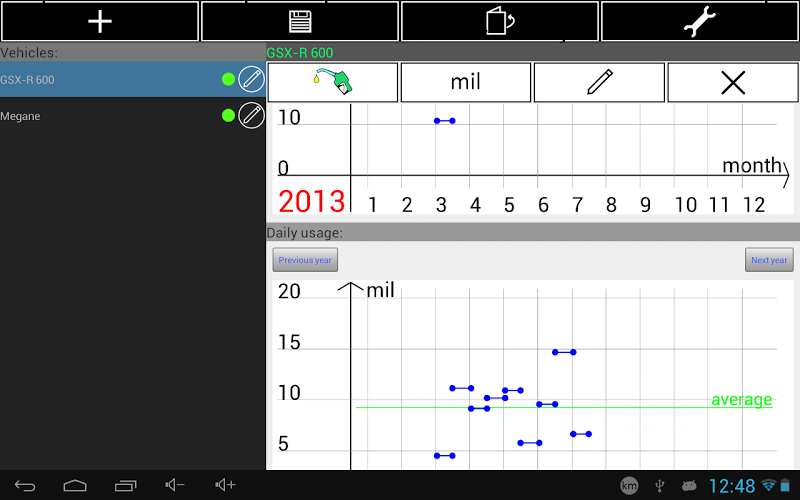Select the lowest data segment below 5 mil
This screenshot has width=800, height=500.
pyautogui.click(x=444, y=456)
